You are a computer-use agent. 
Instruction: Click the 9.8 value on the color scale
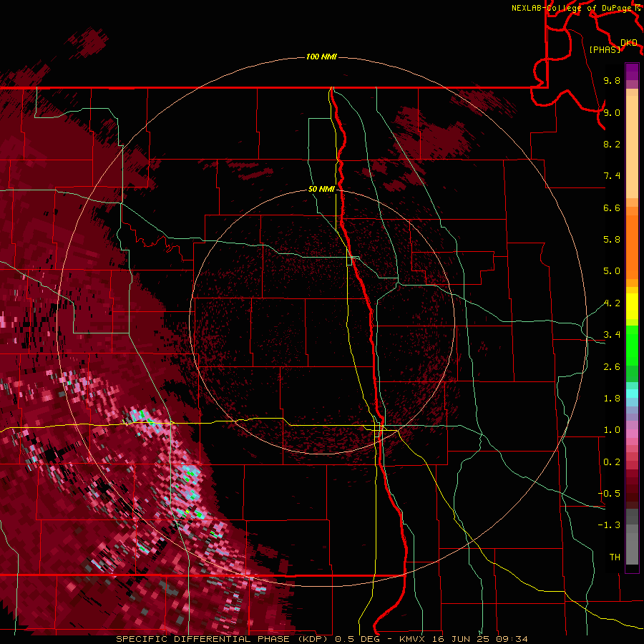pos(612,80)
